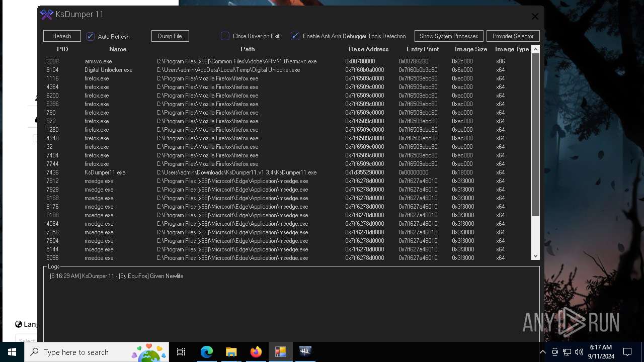
Task: Select firefox.exe with PID 6200
Action: [x=287, y=96]
